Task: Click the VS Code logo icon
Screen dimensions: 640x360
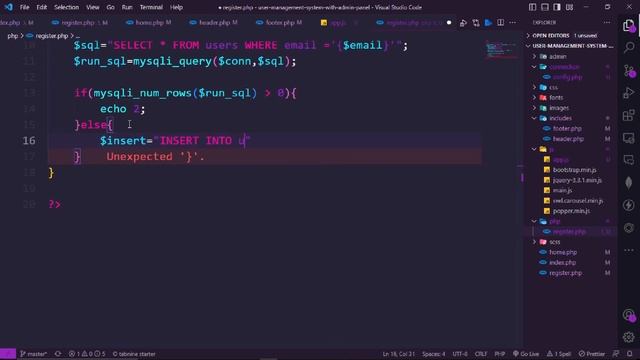Action: tap(8, 7)
